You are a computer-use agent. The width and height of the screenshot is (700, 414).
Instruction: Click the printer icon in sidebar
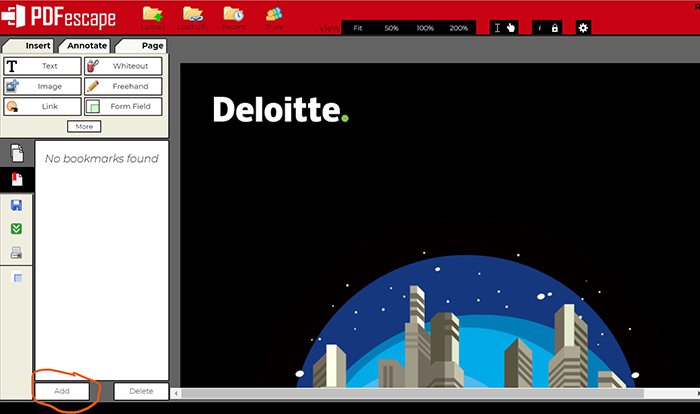point(17,253)
